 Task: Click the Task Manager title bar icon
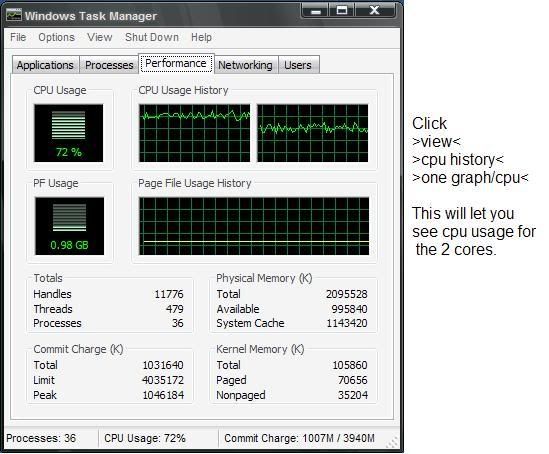tap(14, 15)
